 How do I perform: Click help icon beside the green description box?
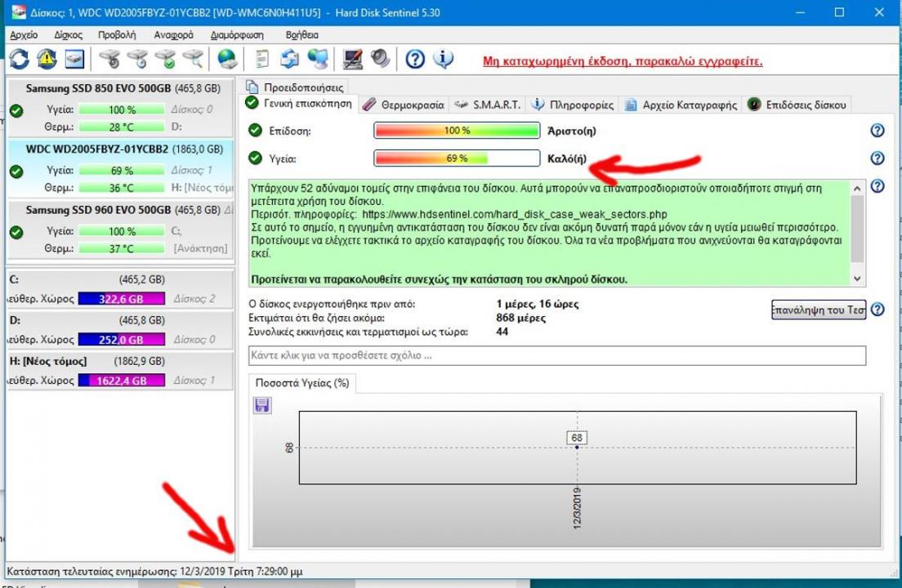pyautogui.click(x=877, y=186)
